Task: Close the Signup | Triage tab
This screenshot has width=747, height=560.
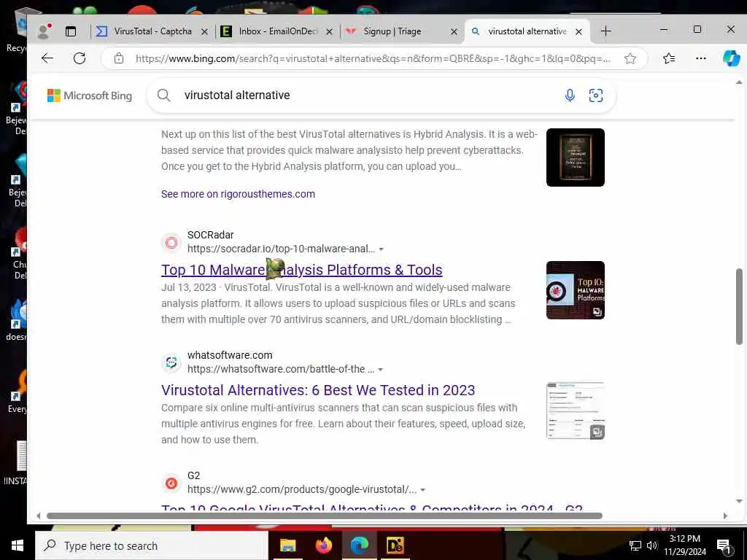Action: (454, 32)
